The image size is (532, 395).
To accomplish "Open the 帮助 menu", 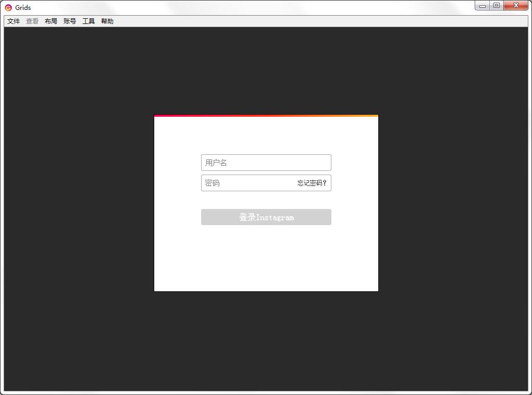I will pos(107,21).
